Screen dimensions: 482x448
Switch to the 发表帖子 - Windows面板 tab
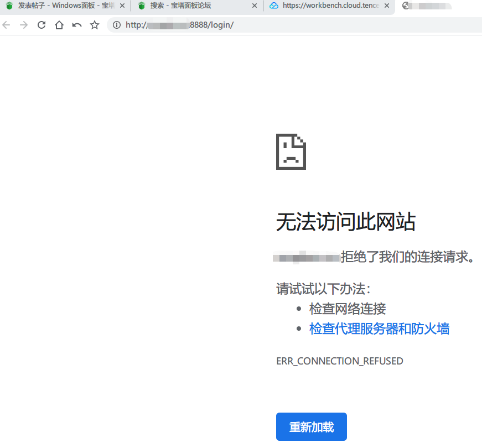tap(66, 6)
